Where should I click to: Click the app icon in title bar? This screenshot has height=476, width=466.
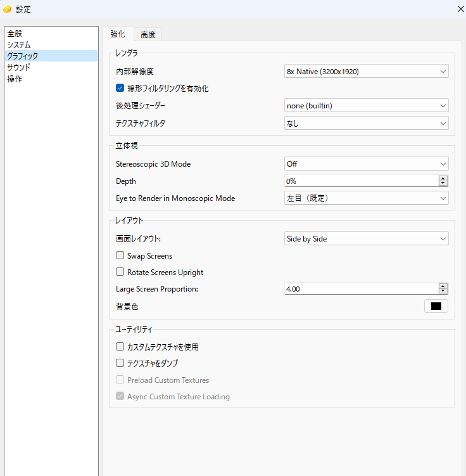(7, 9)
